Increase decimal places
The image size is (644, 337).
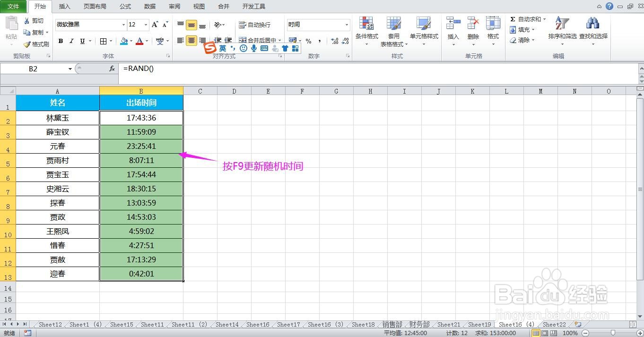pos(334,41)
